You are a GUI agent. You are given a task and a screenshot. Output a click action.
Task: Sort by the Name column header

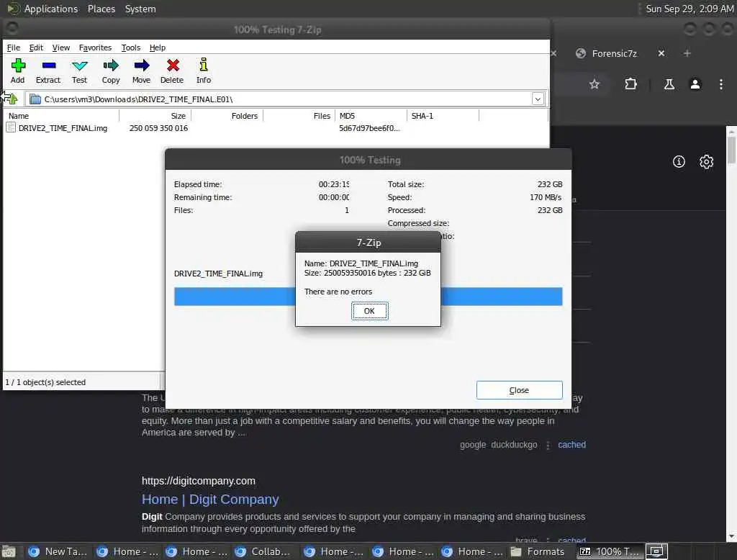61,116
